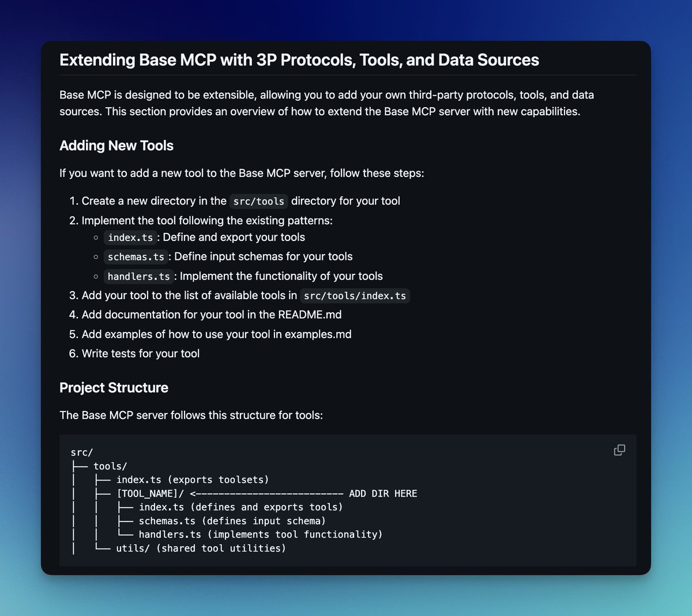The image size is (692, 616).
Task: Select the 'Project Structure' heading
Action: pyautogui.click(x=114, y=388)
